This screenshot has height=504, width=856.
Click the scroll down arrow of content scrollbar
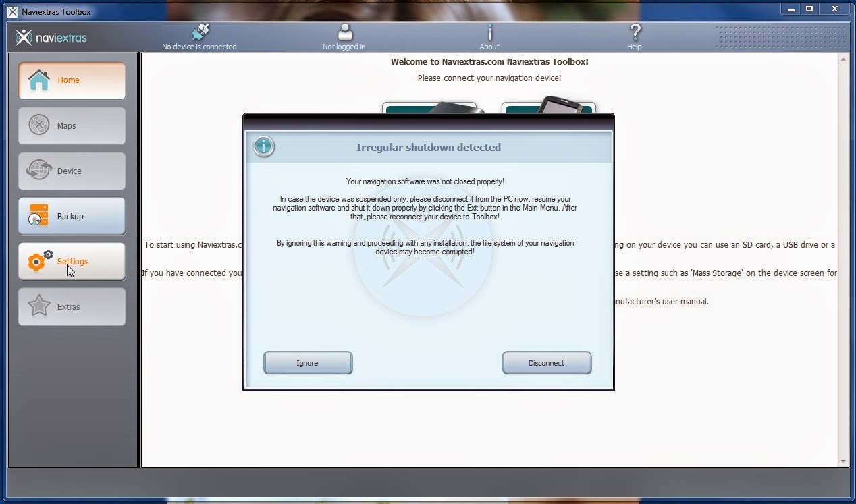pyautogui.click(x=843, y=461)
